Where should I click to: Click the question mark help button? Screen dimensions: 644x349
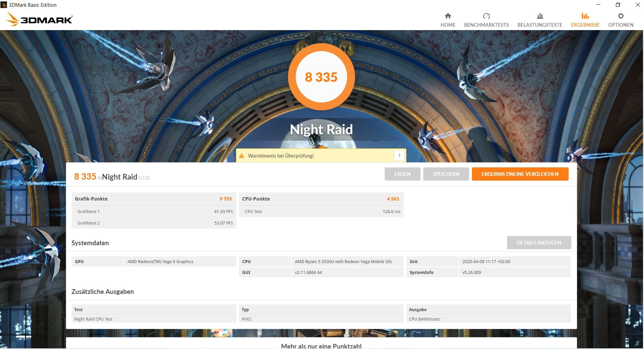(x=399, y=156)
